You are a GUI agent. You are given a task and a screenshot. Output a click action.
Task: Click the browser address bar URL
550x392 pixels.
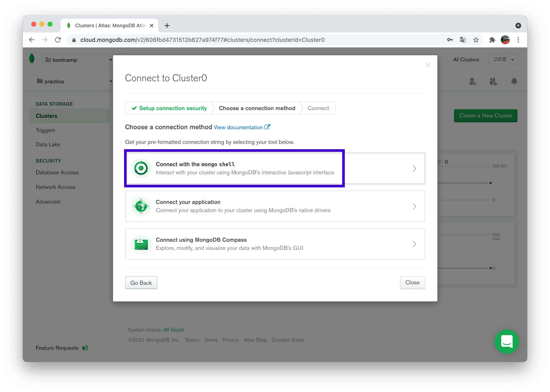tap(202, 40)
